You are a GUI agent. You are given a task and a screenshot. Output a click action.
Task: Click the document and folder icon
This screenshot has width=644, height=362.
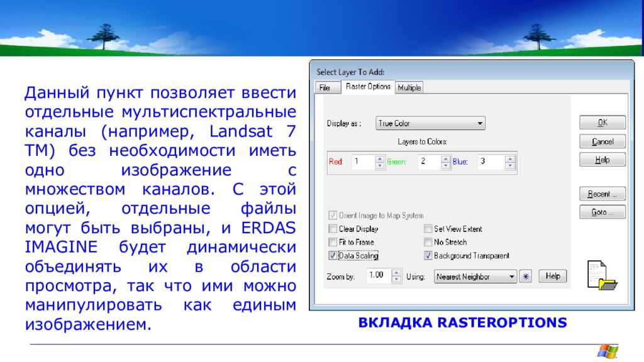click(602, 275)
